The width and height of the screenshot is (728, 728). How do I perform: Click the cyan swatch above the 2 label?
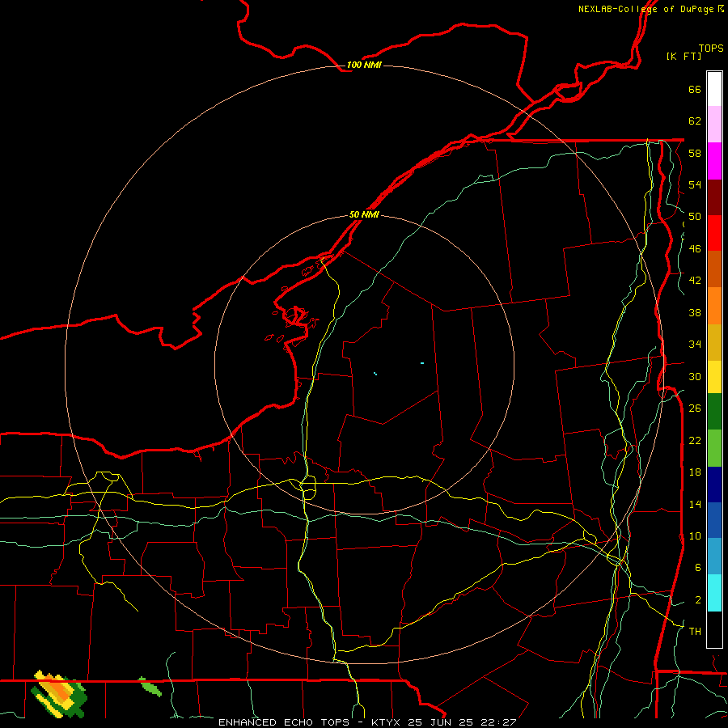714,593
